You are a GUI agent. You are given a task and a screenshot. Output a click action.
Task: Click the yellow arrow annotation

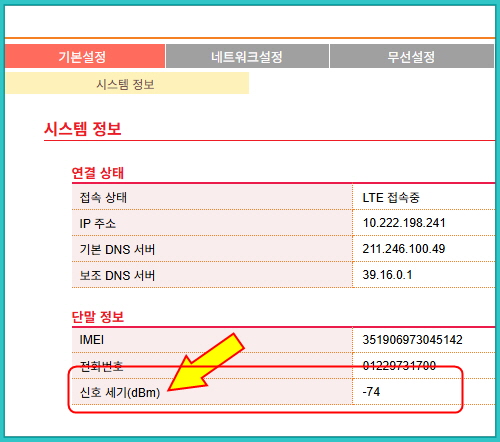tap(207, 363)
